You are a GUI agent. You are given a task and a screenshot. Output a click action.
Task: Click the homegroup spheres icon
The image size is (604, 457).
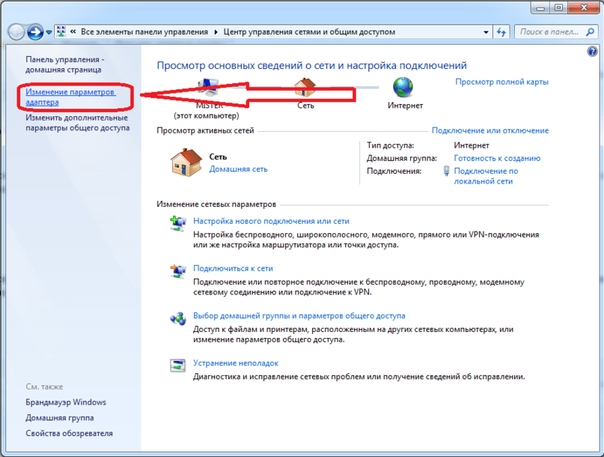[x=178, y=319]
